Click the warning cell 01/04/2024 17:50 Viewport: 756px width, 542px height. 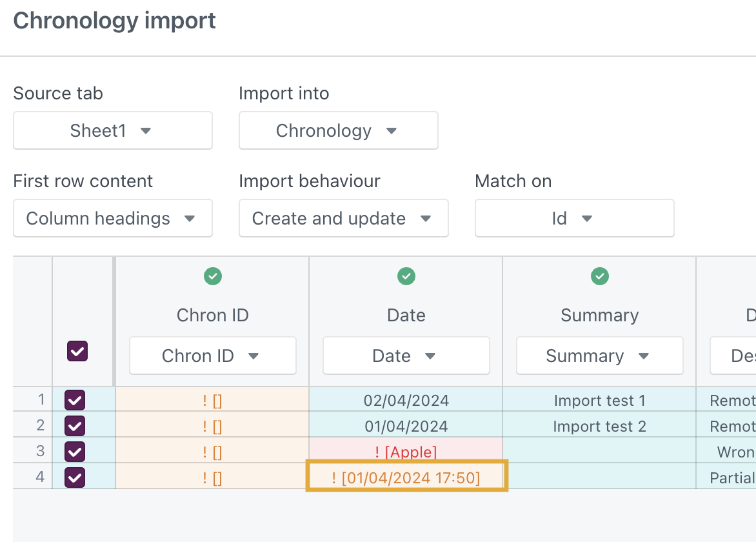(406, 477)
